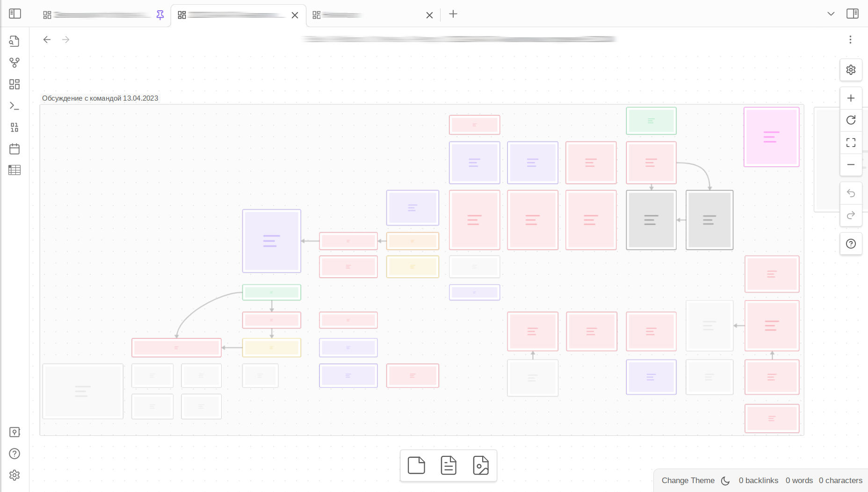Switch to the third tab

pos(365,15)
